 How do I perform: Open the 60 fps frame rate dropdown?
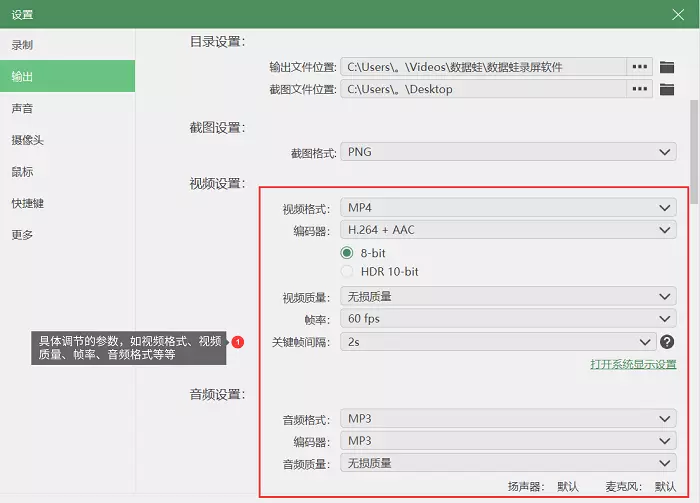coord(508,319)
